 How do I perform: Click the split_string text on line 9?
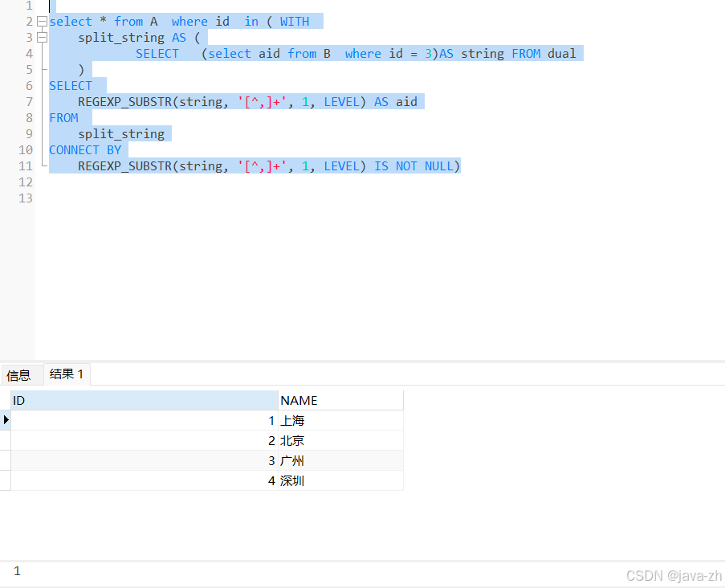(121, 134)
